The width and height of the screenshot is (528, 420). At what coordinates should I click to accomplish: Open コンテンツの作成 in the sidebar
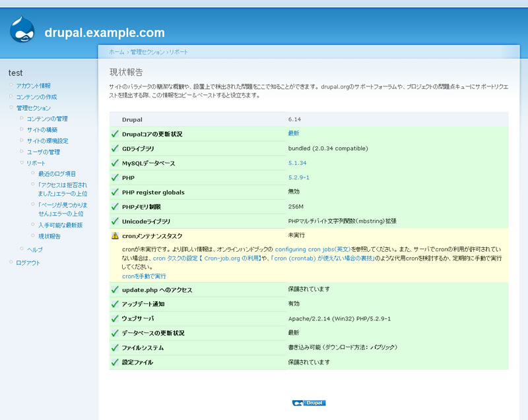tap(37, 97)
